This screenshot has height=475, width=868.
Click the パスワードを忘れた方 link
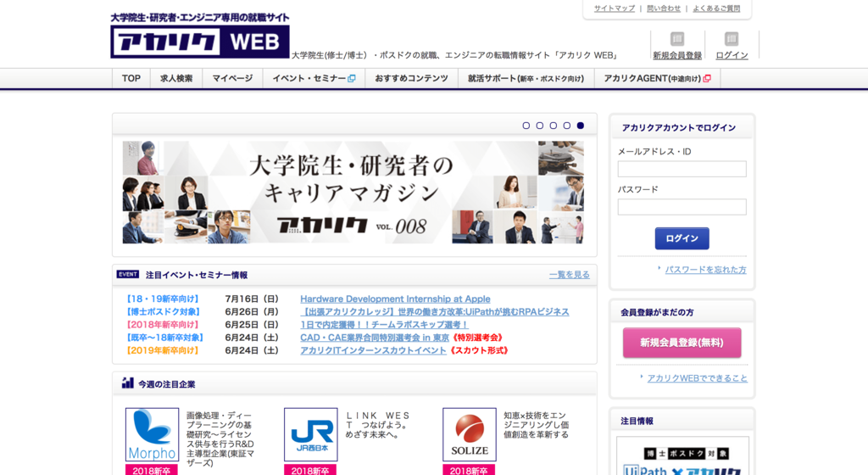[705, 270]
